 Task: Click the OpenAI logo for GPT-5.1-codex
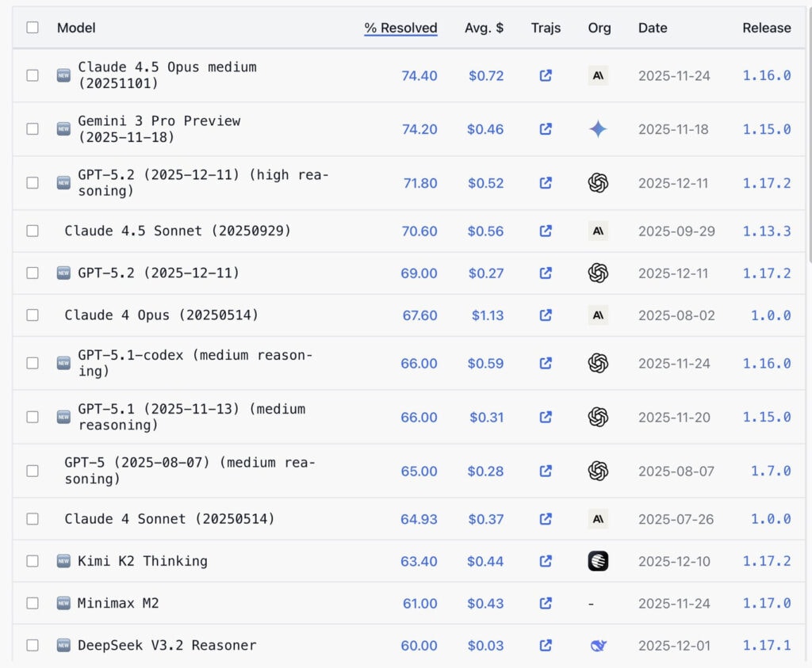click(x=598, y=363)
